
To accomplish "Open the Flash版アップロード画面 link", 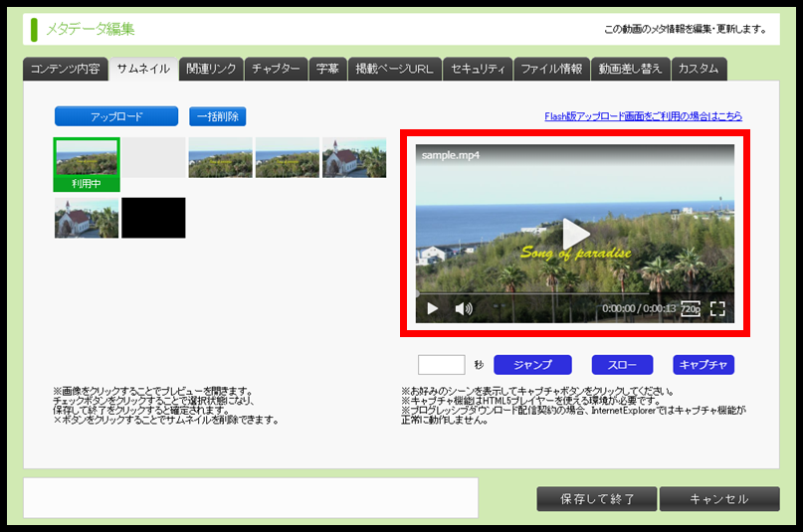I will tap(637, 116).
